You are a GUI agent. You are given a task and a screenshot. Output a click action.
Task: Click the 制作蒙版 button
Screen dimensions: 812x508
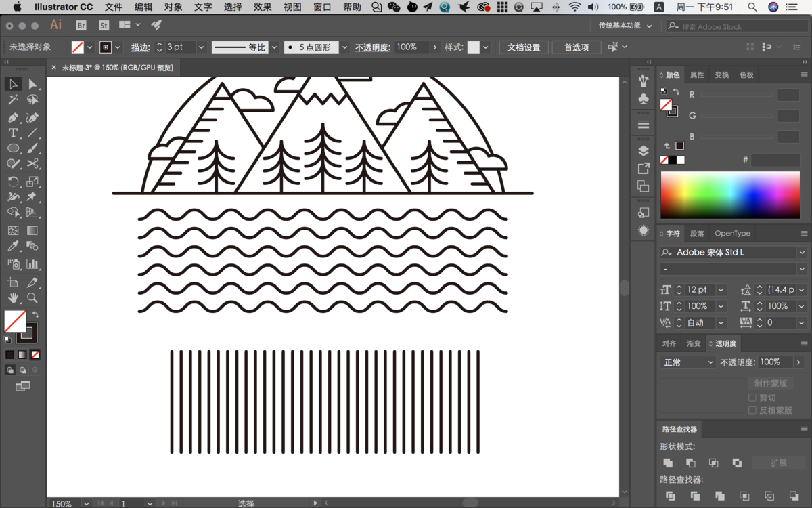[771, 383]
